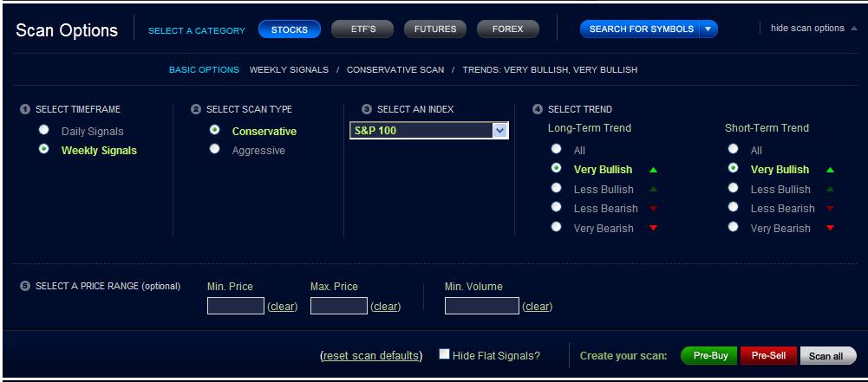Focus the Min. Price input field
This screenshot has height=382, width=868.
(x=236, y=306)
